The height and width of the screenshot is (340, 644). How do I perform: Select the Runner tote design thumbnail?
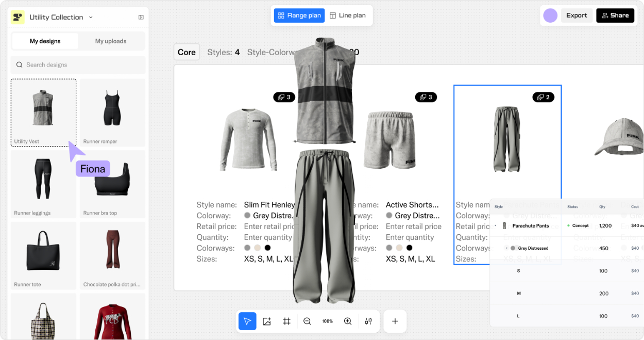pos(43,255)
